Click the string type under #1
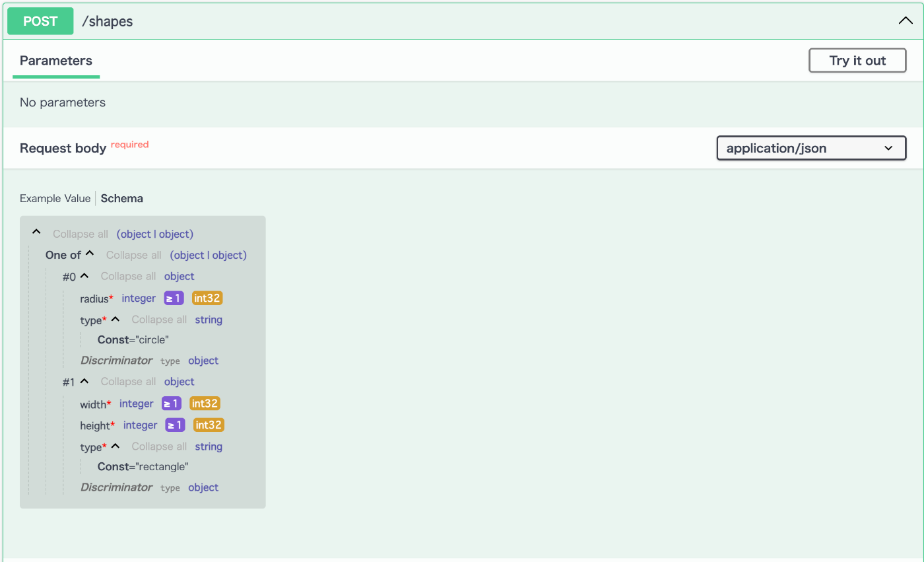 coord(209,446)
